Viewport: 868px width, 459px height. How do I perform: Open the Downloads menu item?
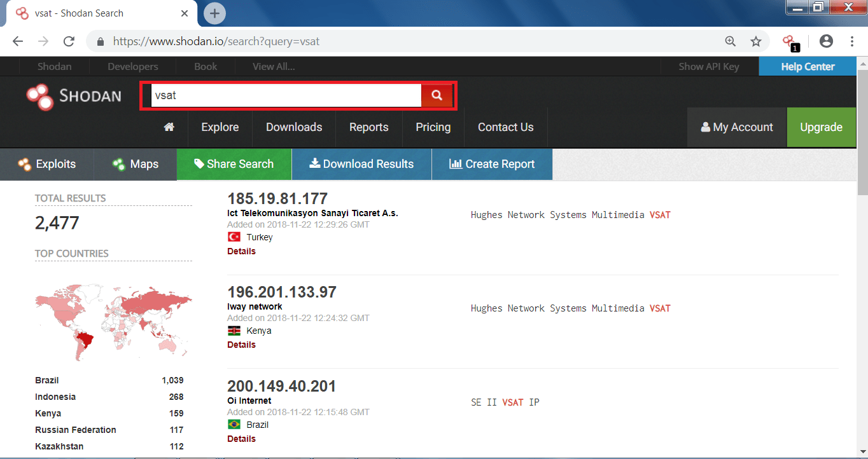294,127
